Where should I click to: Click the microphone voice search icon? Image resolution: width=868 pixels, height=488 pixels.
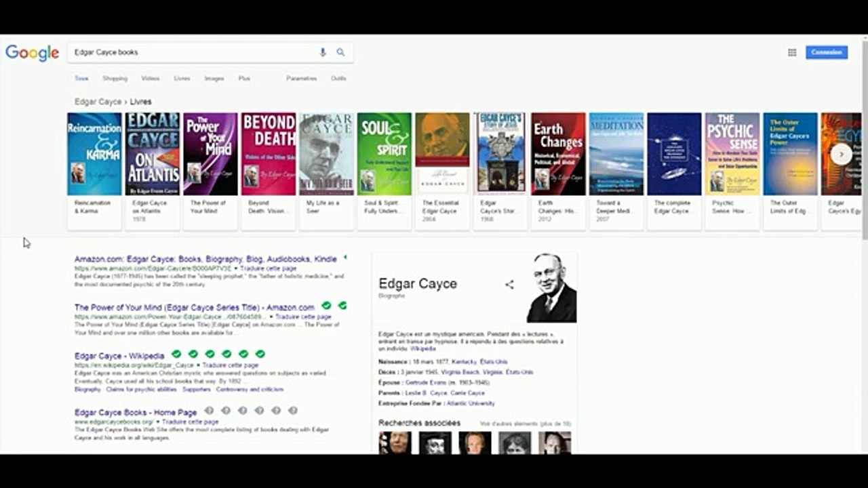pyautogui.click(x=323, y=52)
